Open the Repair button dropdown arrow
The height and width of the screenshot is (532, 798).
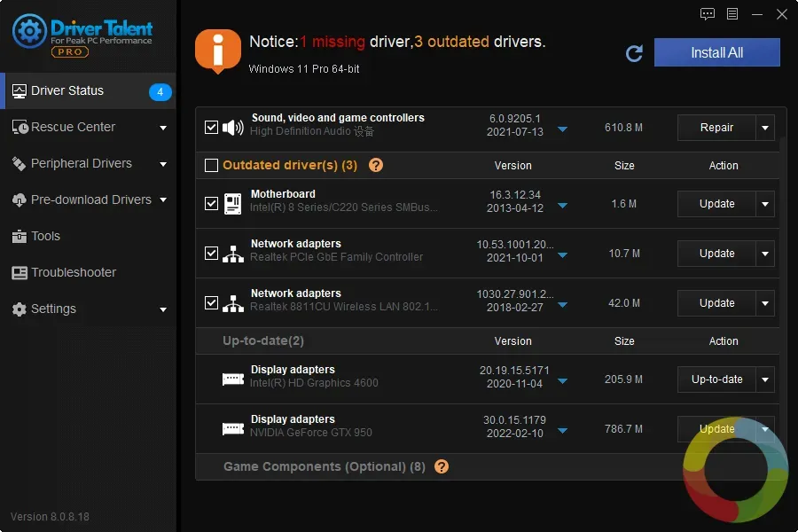[x=765, y=128]
